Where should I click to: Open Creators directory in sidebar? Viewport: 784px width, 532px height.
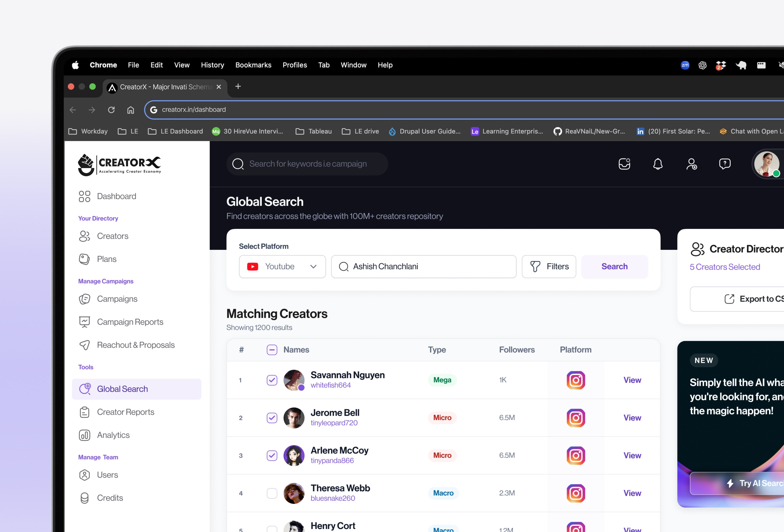tap(103, 236)
